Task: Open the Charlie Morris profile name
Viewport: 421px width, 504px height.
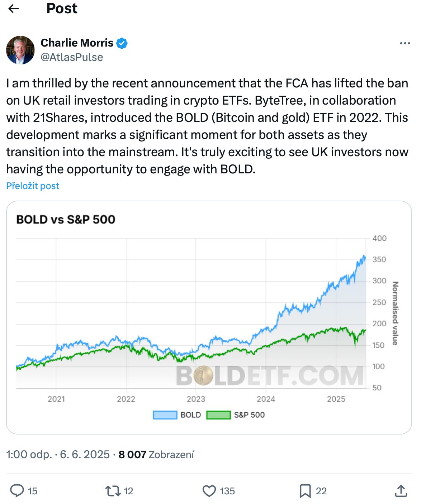Action: (77, 43)
